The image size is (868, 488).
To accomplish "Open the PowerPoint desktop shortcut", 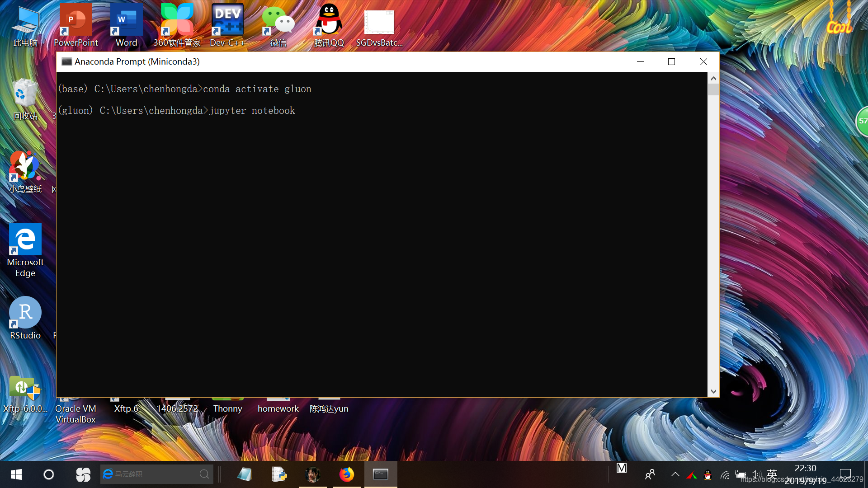I will click(76, 26).
